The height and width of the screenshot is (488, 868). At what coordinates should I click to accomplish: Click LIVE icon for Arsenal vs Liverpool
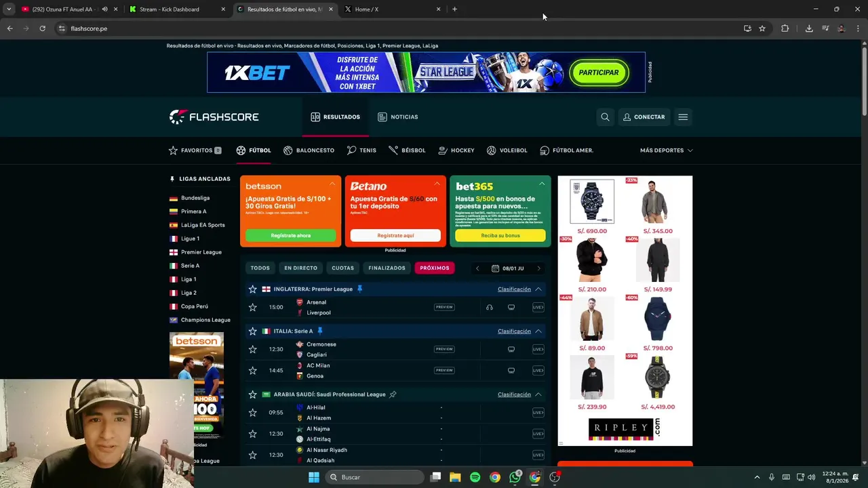pos(538,307)
